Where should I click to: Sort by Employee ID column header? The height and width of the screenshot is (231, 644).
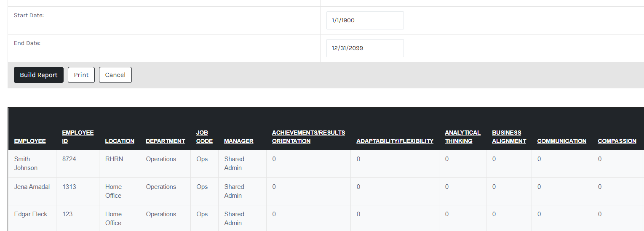(x=78, y=137)
